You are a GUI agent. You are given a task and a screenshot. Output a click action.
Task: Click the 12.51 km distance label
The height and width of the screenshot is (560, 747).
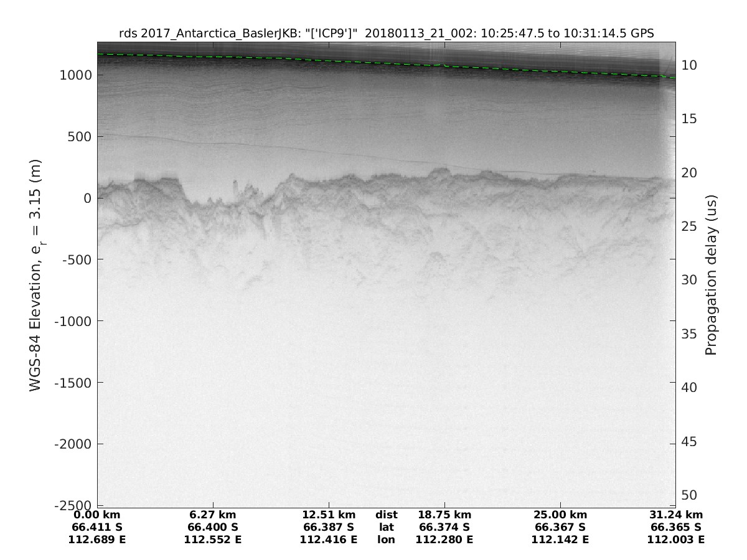(x=329, y=515)
